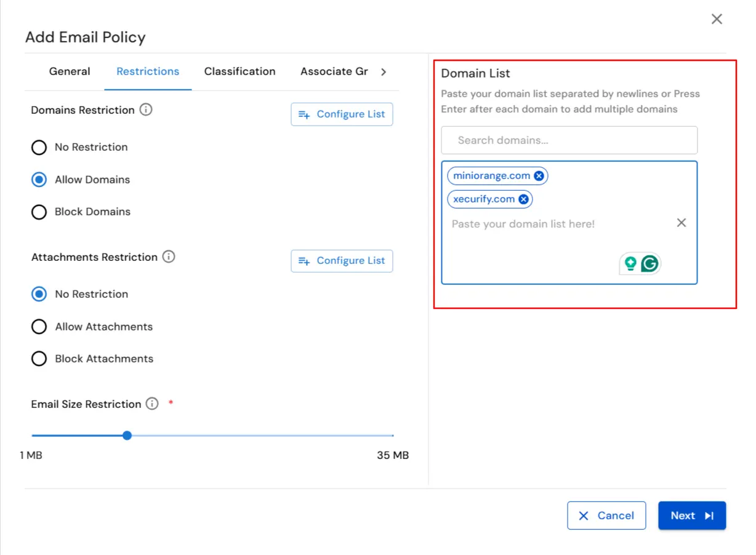Image resolution: width=756 pixels, height=555 pixels.
Task: Expand hidden tabs with the right chevron
Action: coord(383,71)
